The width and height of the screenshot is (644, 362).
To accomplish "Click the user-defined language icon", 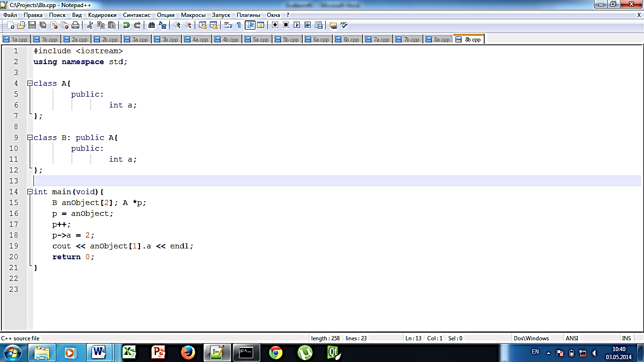I will (x=260, y=25).
